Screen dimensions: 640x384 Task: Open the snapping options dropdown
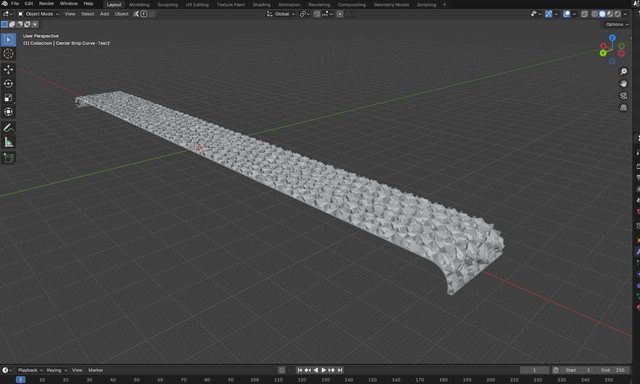[327, 14]
